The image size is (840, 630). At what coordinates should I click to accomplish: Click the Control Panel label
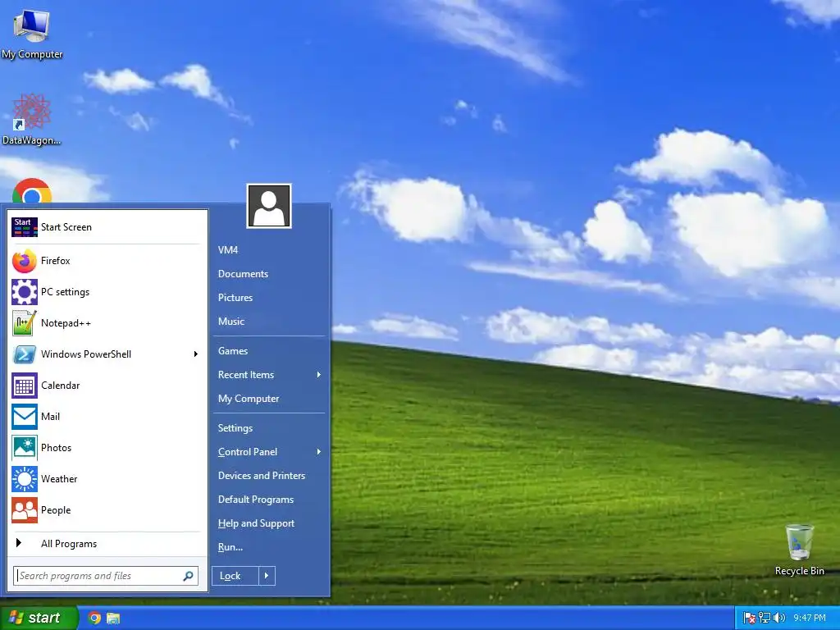point(248,452)
